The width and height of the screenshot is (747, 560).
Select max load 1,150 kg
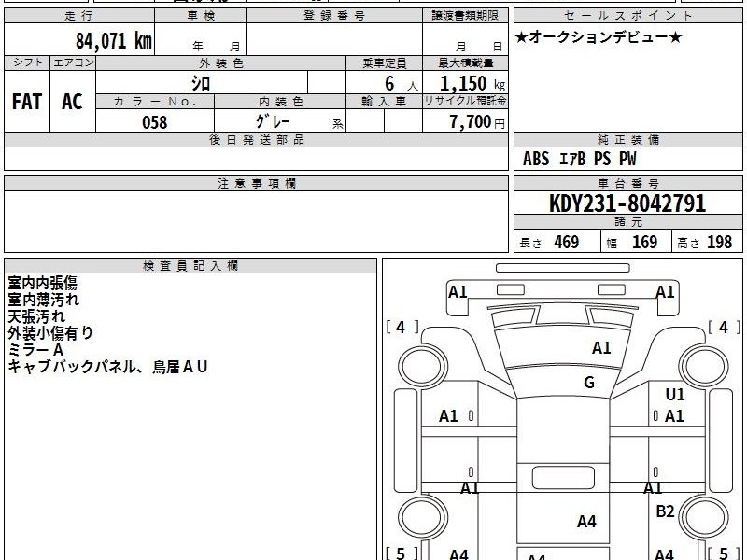[472, 84]
